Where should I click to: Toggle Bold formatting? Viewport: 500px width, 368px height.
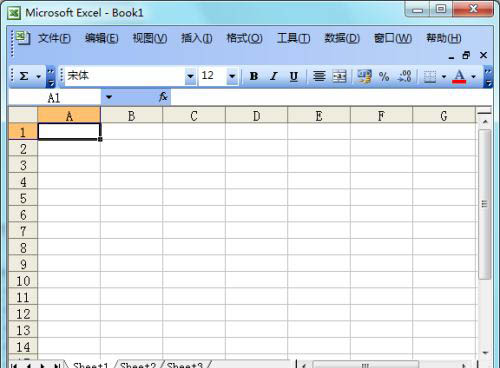coord(254,76)
